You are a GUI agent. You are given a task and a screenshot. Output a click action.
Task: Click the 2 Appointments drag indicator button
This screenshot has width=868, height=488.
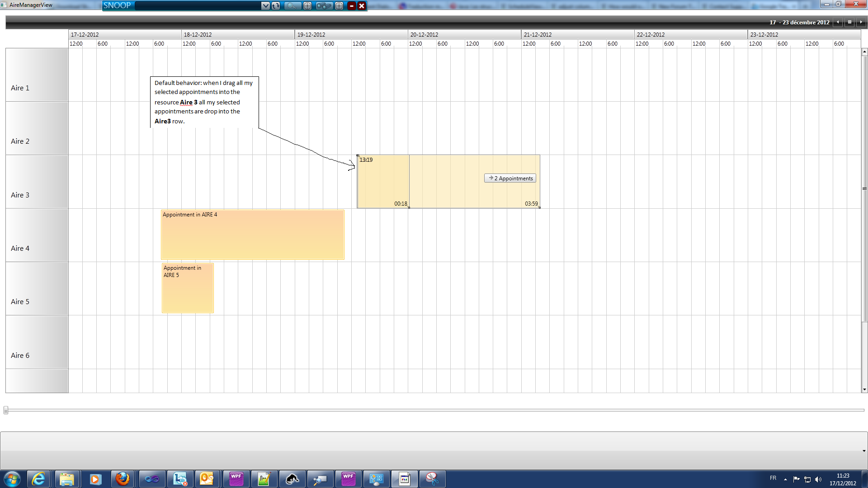[510, 178]
